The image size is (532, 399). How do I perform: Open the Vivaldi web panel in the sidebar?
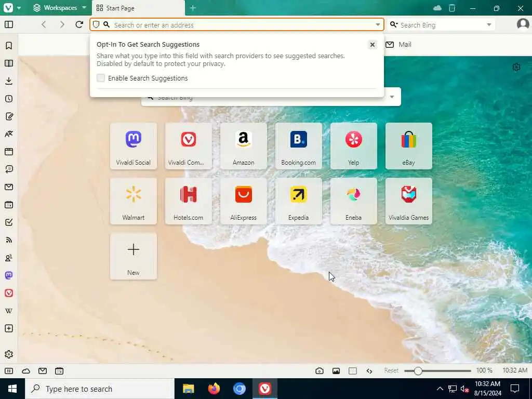pyautogui.click(x=9, y=293)
